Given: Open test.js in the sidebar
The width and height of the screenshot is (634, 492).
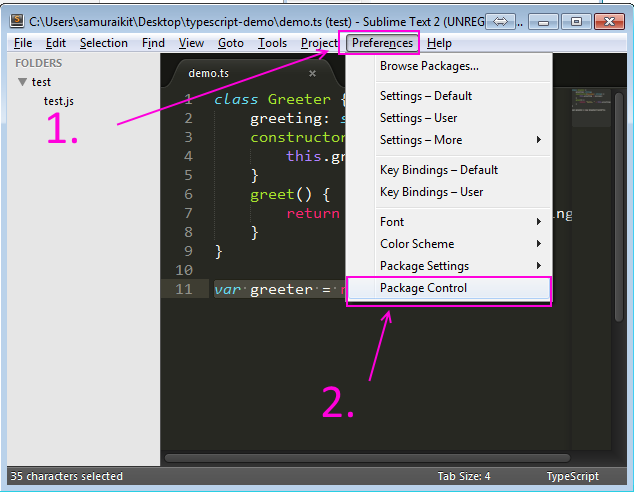Looking at the screenshot, I should [x=59, y=101].
